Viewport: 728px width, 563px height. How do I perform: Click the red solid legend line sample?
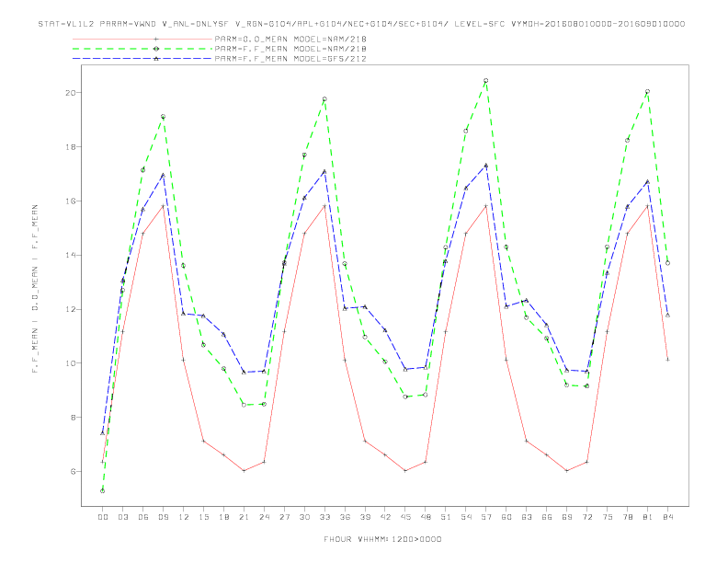[x=142, y=39]
